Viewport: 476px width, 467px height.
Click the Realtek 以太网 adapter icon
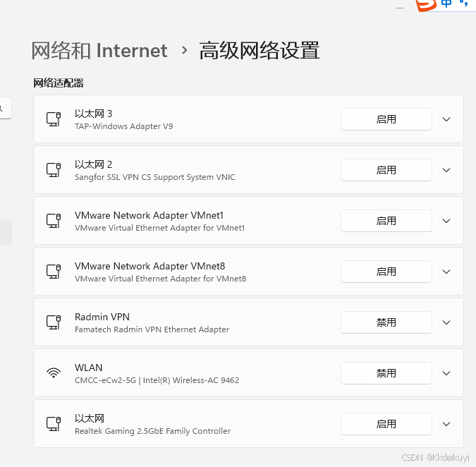[54, 424]
